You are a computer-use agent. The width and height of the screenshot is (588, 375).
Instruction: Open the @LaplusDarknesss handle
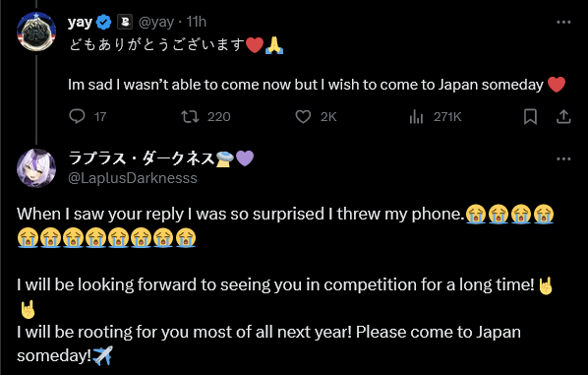(133, 178)
